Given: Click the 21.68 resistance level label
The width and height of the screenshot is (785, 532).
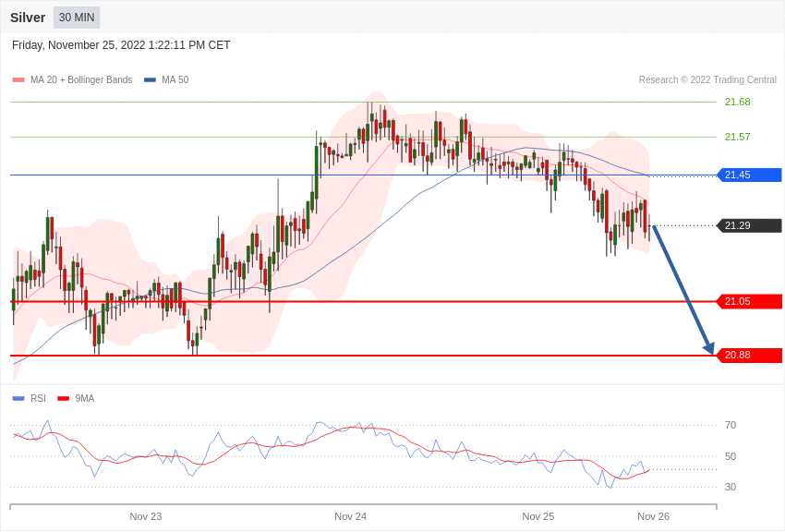Looking at the screenshot, I should point(738,103).
